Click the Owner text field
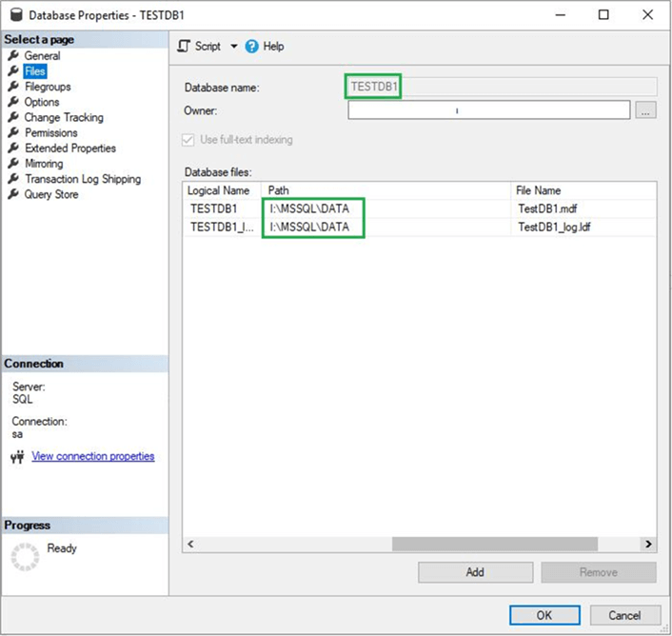The height and width of the screenshot is (636, 672). click(488, 110)
